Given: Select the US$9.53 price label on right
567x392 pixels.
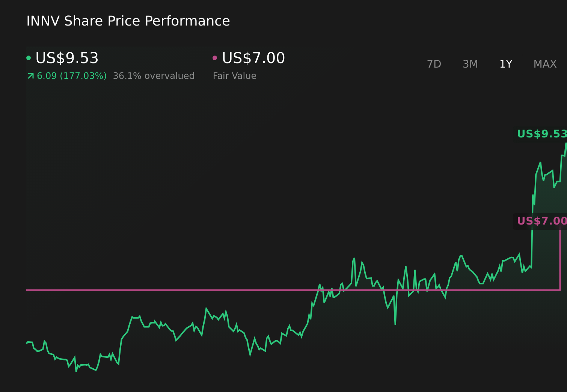Looking at the screenshot, I should pyautogui.click(x=541, y=134).
